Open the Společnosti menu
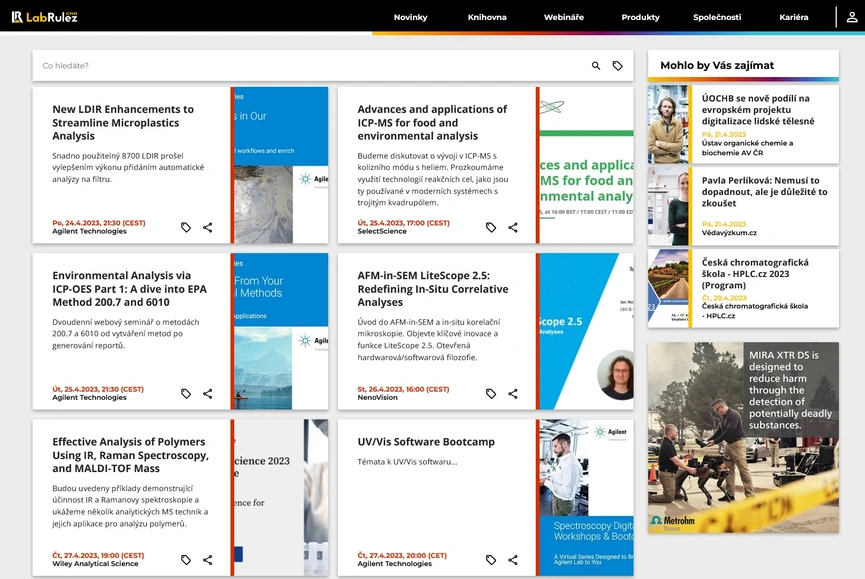Viewport: 865px width, 579px height. point(717,17)
